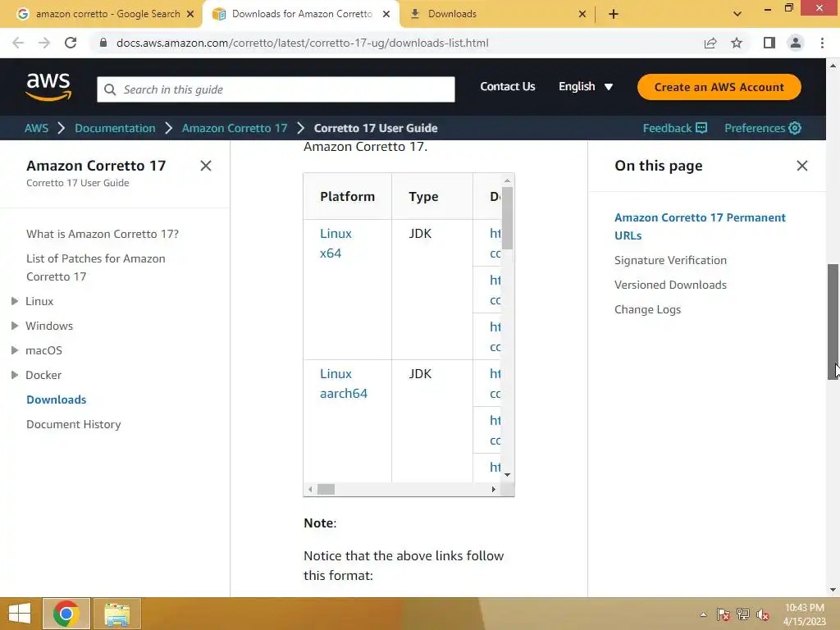The image size is (840, 630).
Task: Click Create an AWS Account button
Action: (719, 87)
